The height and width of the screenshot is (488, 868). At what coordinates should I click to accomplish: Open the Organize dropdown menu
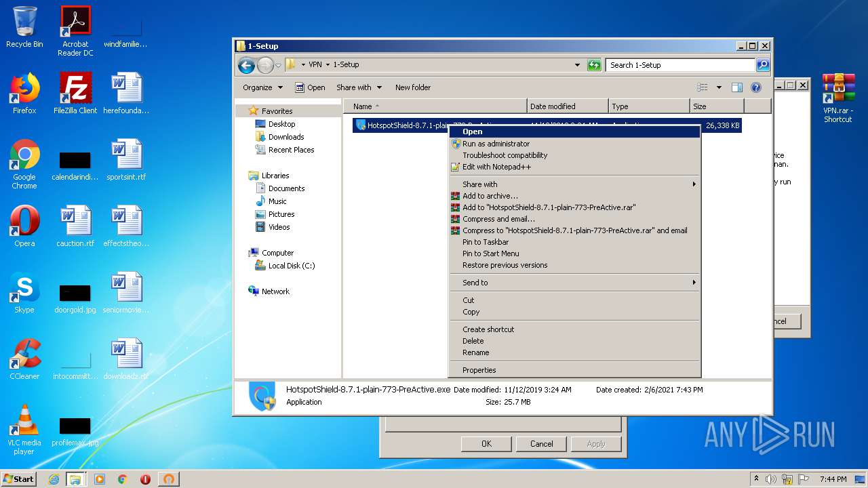click(x=262, y=87)
